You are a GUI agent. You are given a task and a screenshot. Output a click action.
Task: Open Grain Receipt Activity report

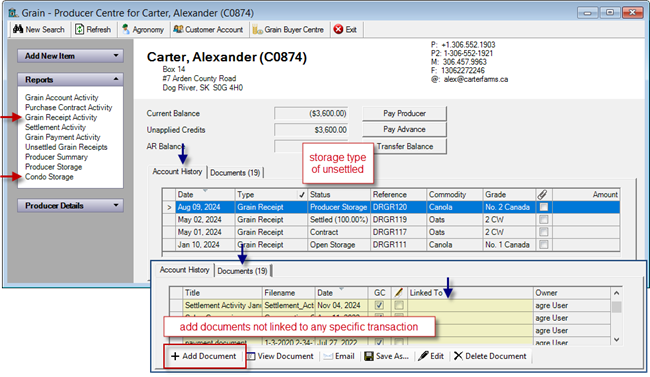(61, 117)
